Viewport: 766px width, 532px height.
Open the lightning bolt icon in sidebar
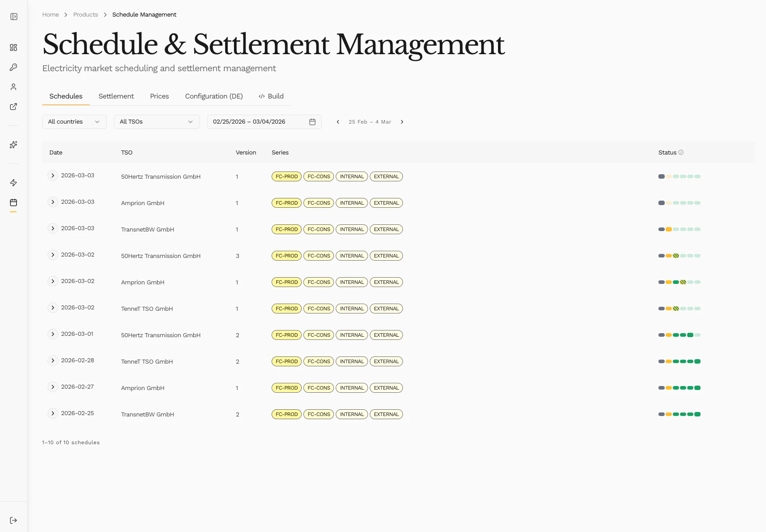tap(13, 183)
